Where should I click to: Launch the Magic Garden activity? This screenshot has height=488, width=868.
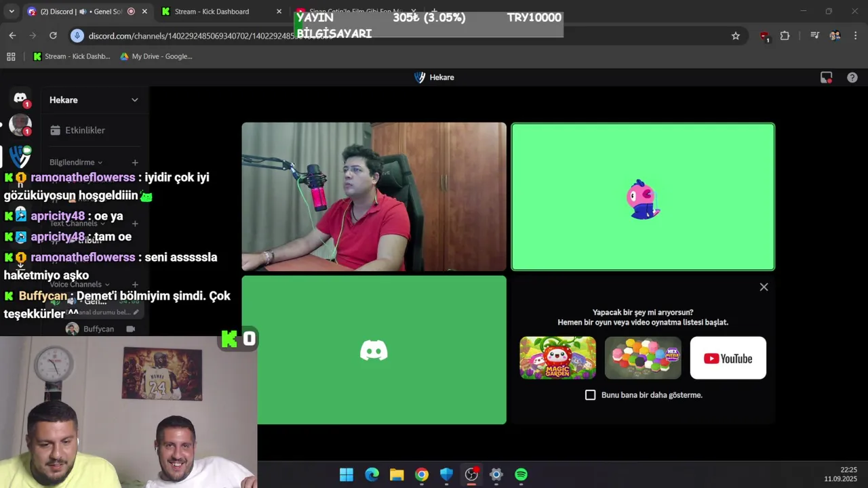click(x=557, y=358)
